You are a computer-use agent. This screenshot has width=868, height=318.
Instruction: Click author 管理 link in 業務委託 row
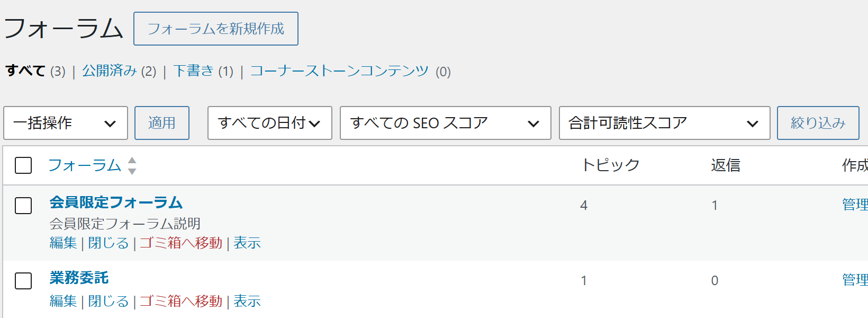click(x=855, y=280)
